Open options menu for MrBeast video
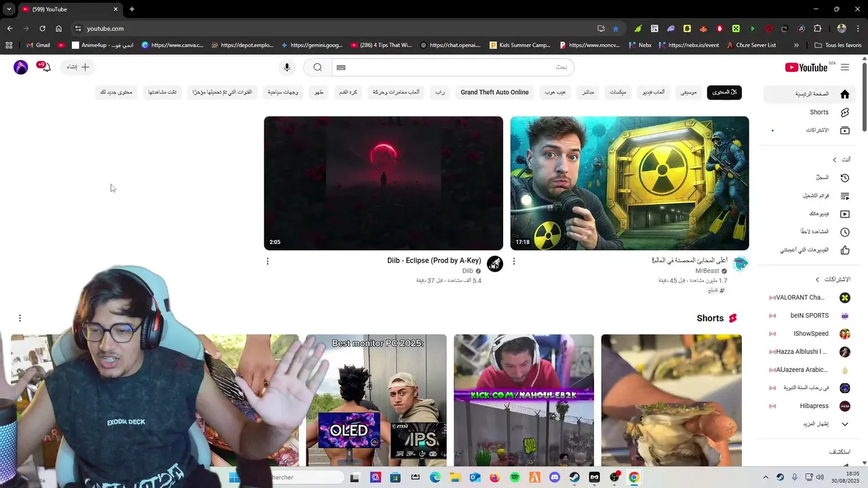This screenshot has height=488, width=868. 514,261
